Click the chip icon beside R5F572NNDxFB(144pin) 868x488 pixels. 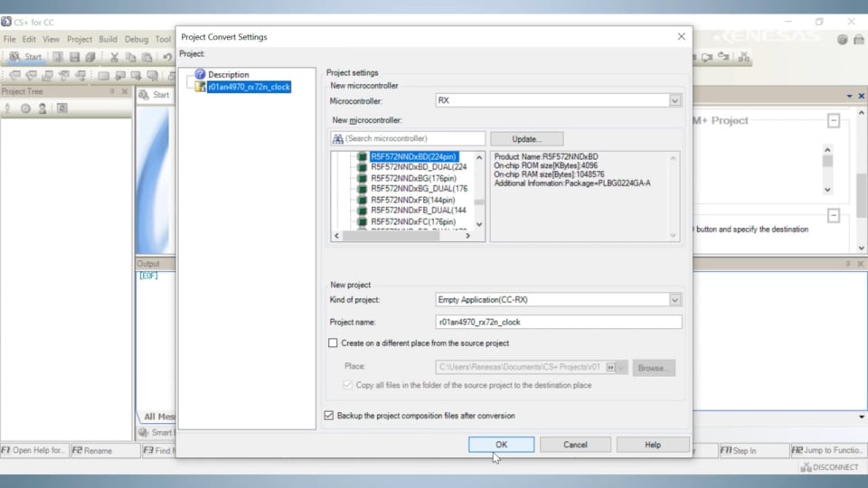(362, 200)
